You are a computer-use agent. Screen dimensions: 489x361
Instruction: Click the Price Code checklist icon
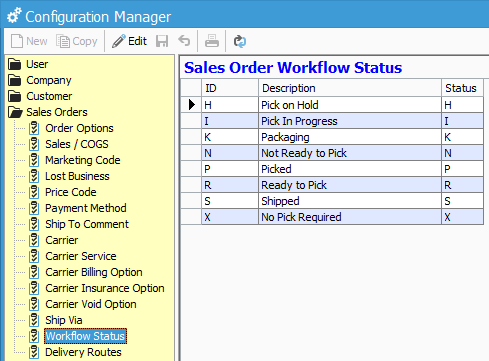click(34, 192)
